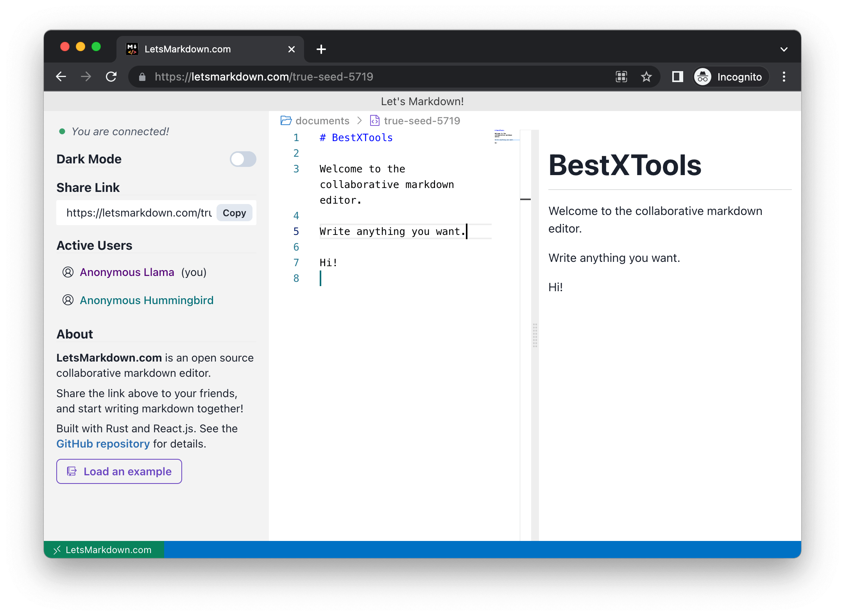Click the remote icon in status bar
The height and width of the screenshot is (616, 845).
click(57, 550)
